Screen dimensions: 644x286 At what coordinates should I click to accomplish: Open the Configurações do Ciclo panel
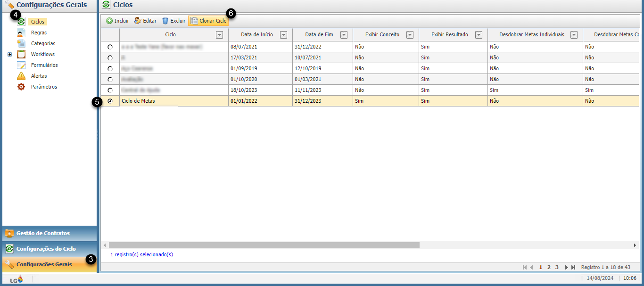pos(50,249)
